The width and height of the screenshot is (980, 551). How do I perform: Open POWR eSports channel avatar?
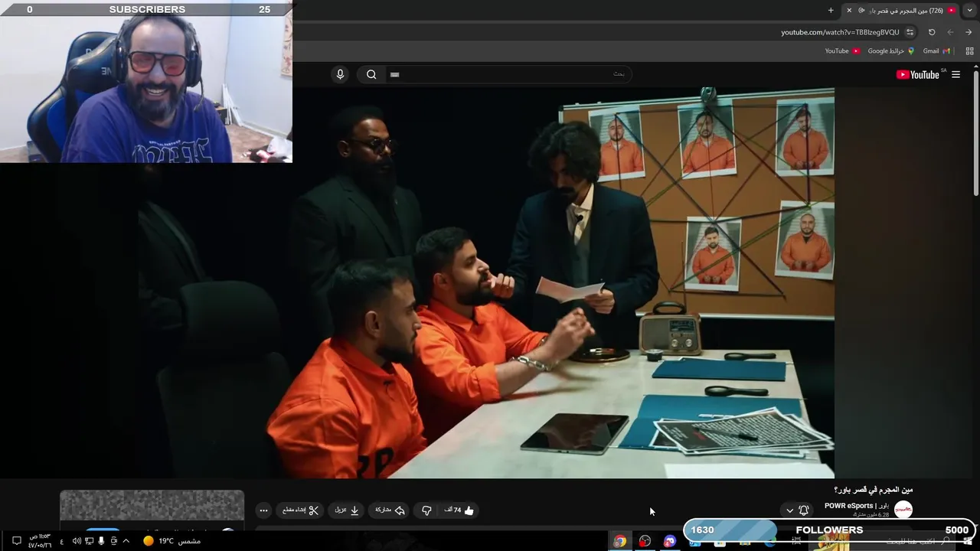coord(903,510)
